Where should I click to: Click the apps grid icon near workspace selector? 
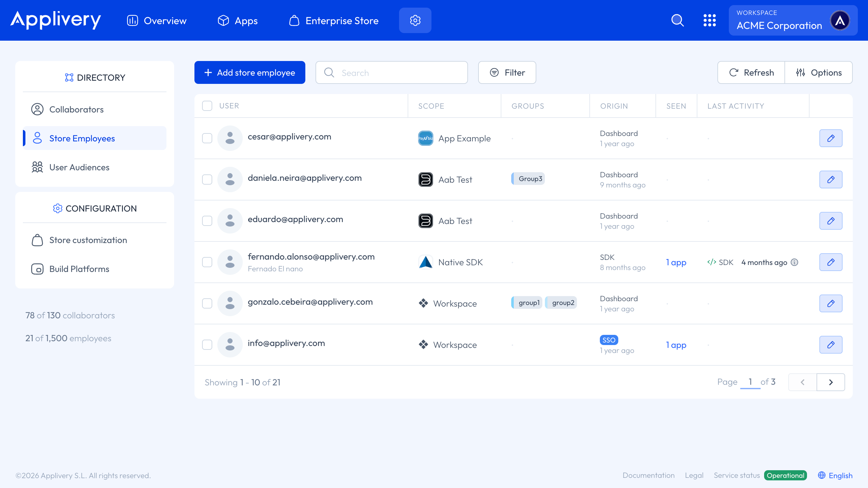coord(710,20)
